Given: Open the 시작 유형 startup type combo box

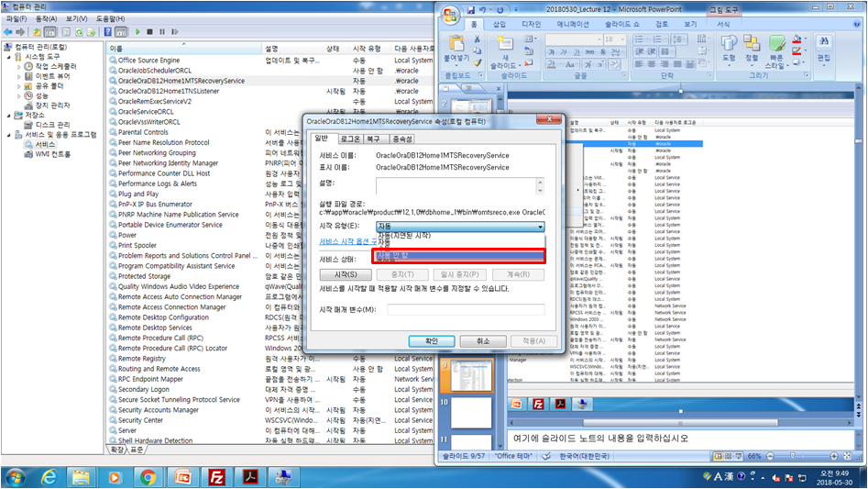Looking at the screenshot, I should [460, 227].
